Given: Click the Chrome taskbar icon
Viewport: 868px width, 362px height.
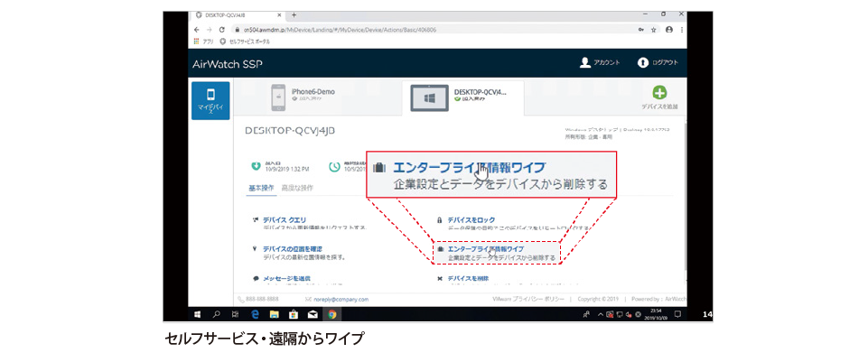Looking at the screenshot, I should click(x=331, y=314).
